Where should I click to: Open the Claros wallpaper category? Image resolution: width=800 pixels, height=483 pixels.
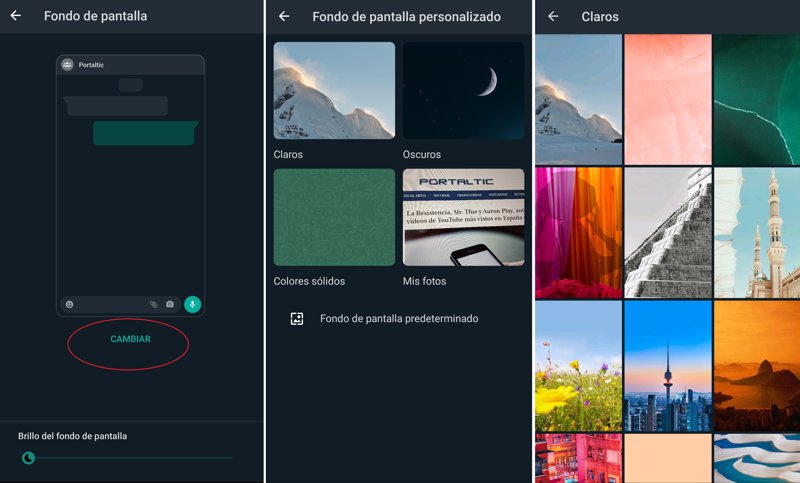[x=334, y=90]
